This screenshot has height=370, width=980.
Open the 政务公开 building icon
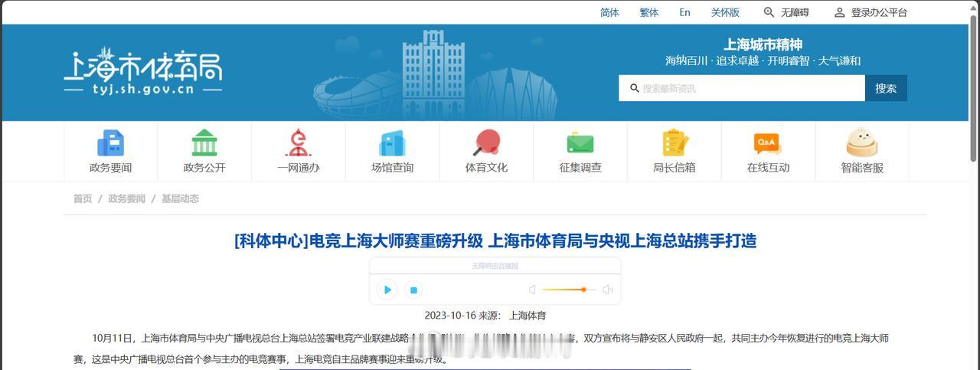click(204, 143)
